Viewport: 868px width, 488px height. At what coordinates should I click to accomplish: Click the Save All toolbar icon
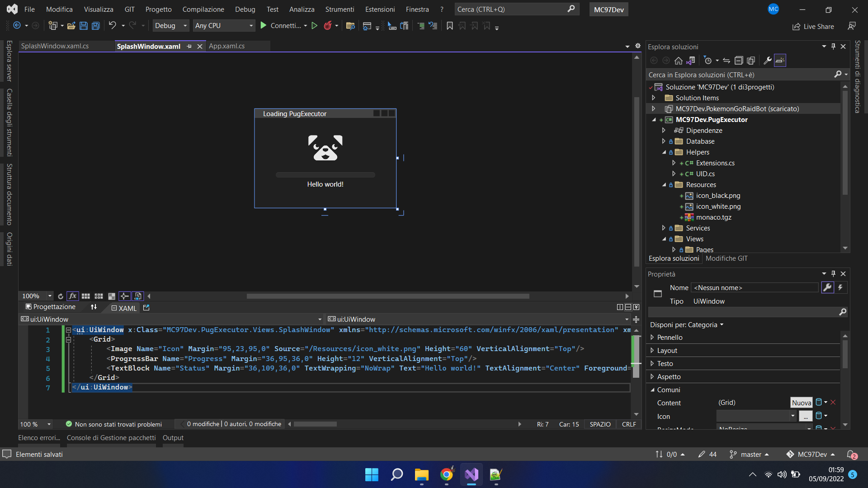coord(96,26)
